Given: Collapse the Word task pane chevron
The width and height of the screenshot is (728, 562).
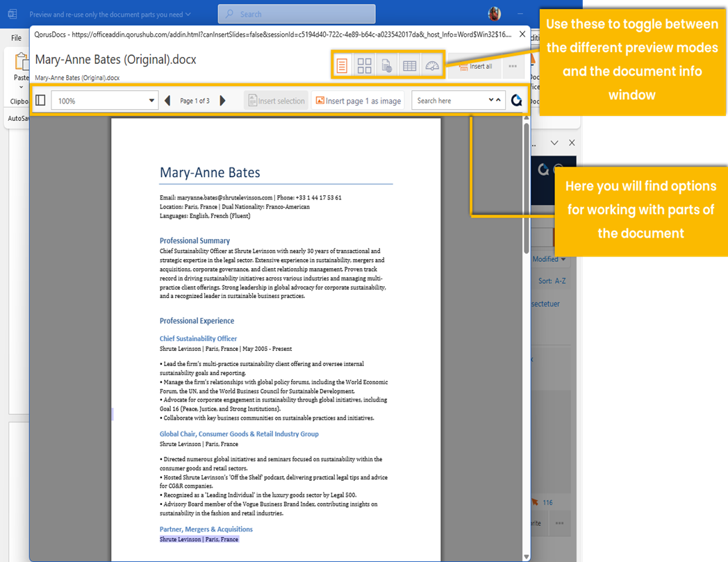Looking at the screenshot, I should pyautogui.click(x=554, y=142).
